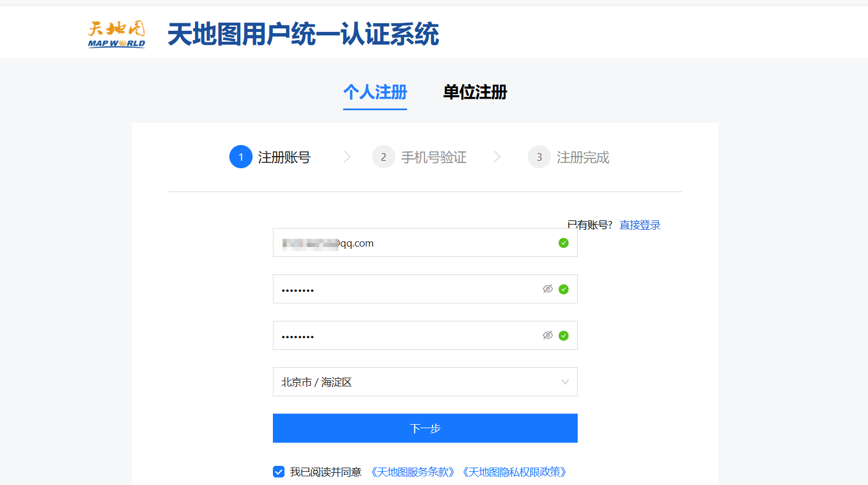Uncheck the 我已阅读并同意 checkbox
Image resolution: width=868 pixels, height=485 pixels.
tap(279, 472)
